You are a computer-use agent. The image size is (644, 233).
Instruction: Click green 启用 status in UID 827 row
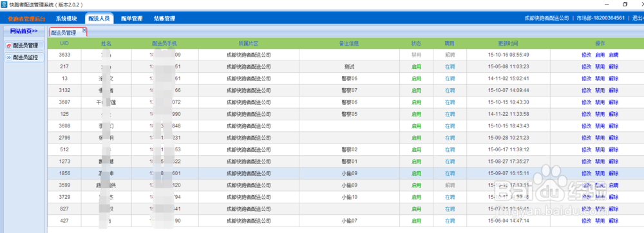(x=416, y=209)
